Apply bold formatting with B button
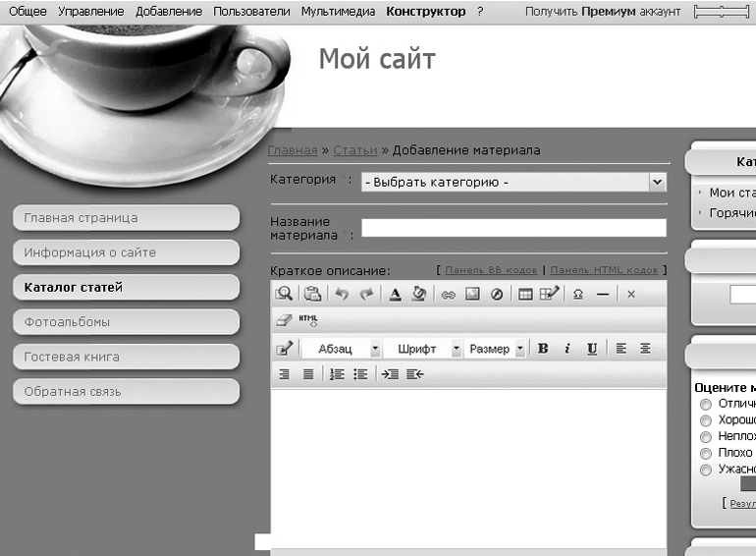 543,348
